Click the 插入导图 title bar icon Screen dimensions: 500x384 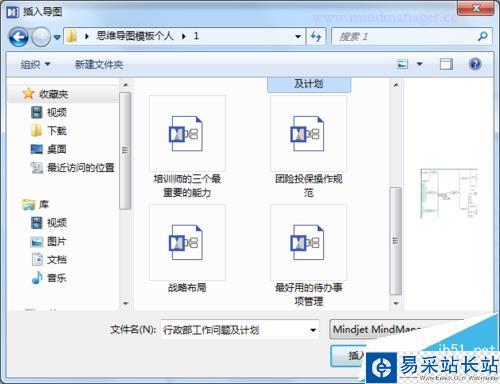[13, 12]
